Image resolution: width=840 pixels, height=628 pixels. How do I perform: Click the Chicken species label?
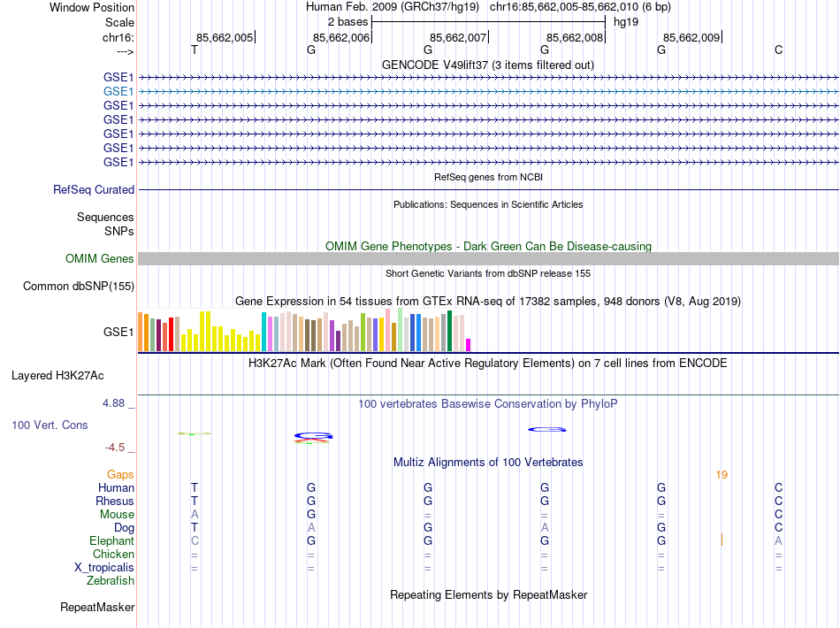click(113, 554)
